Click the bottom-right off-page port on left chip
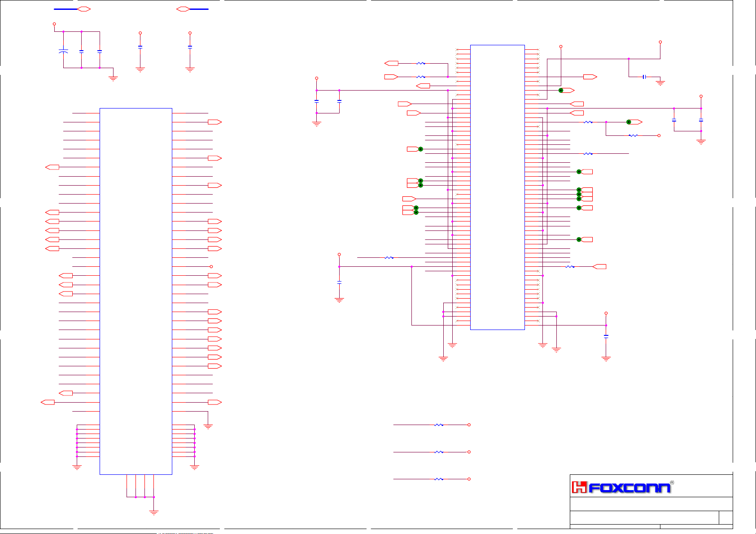 [x=214, y=402]
